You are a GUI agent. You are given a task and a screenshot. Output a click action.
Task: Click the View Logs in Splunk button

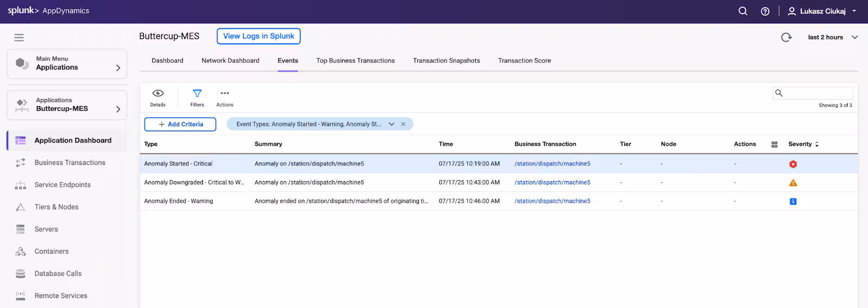click(x=258, y=36)
